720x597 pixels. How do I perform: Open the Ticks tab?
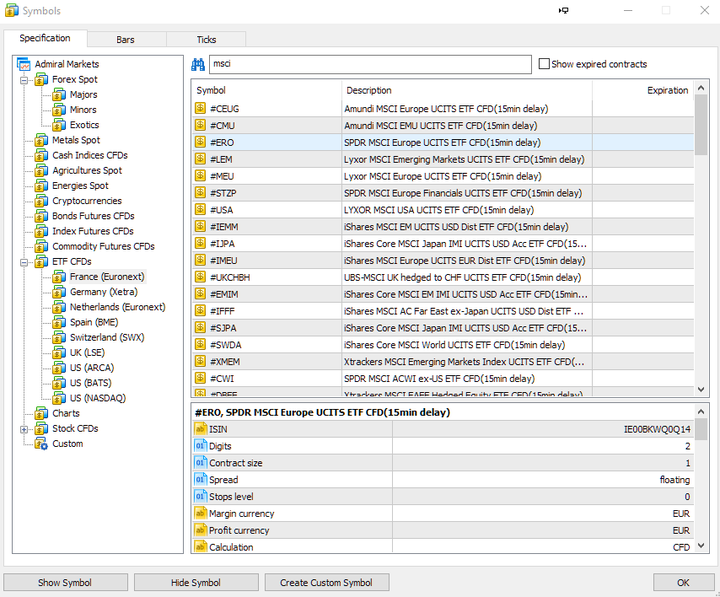pyautogui.click(x=206, y=39)
